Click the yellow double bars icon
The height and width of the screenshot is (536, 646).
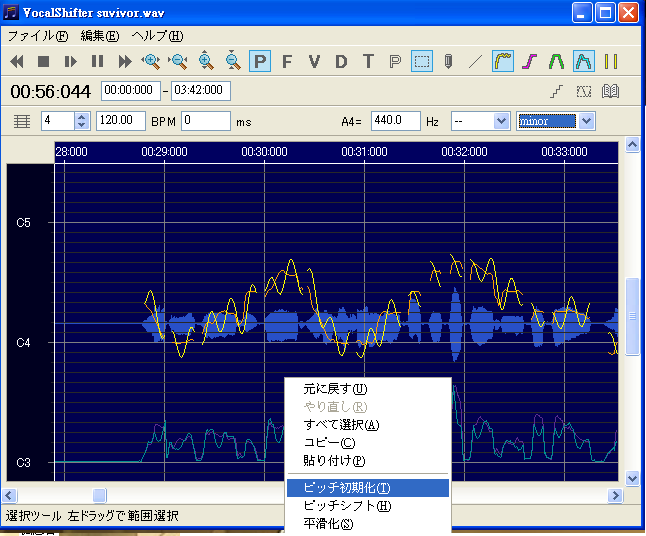(611, 62)
